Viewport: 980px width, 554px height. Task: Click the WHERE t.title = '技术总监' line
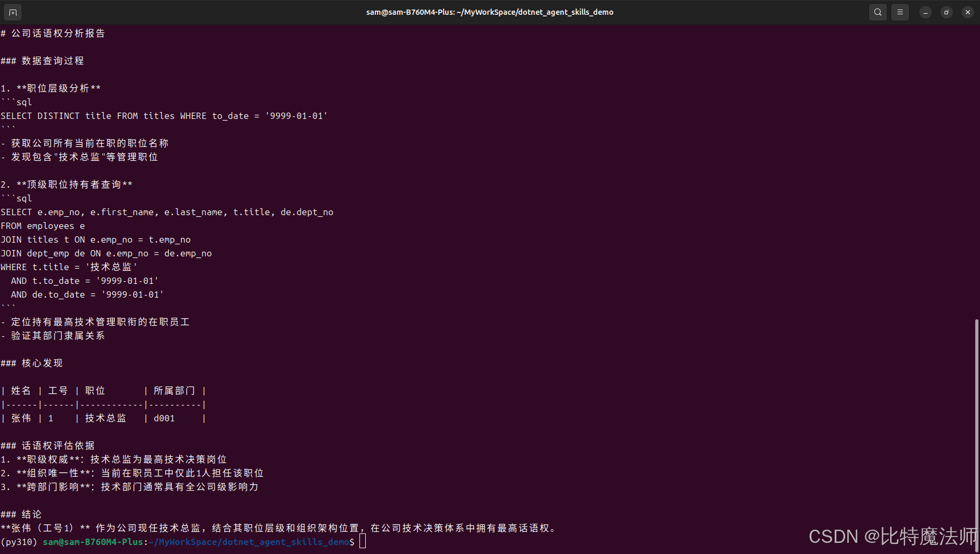coord(69,267)
